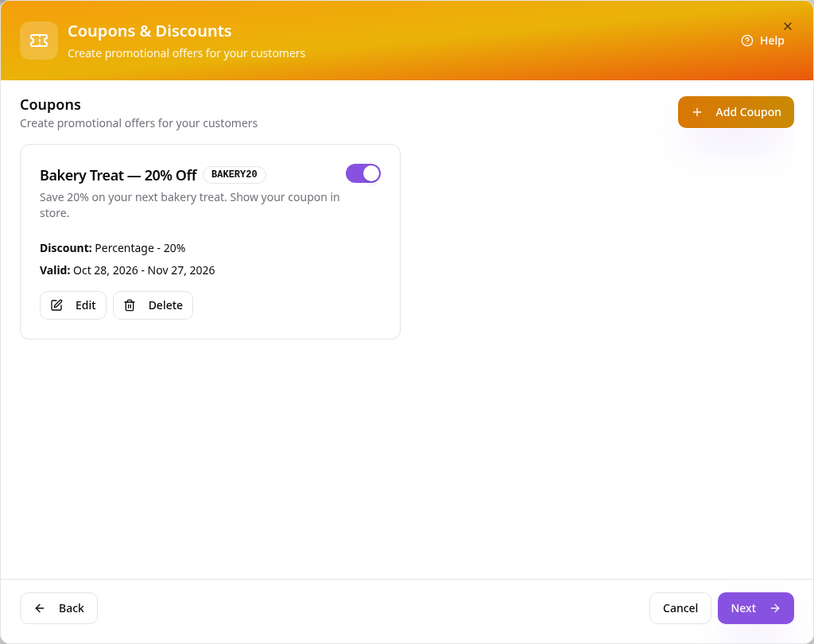814x644 pixels.
Task: Go Back to the previous step
Action: click(x=59, y=608)
